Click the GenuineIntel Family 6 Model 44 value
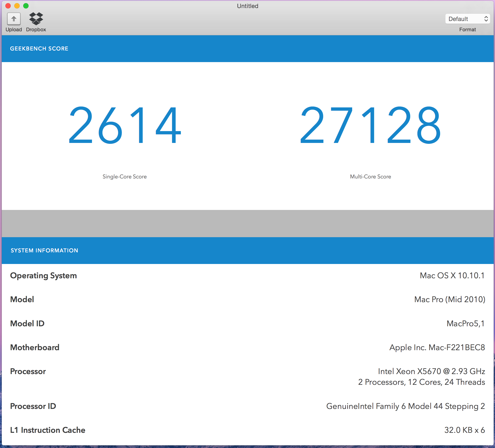This screenshot has width=495, height=448. (406, 406)
